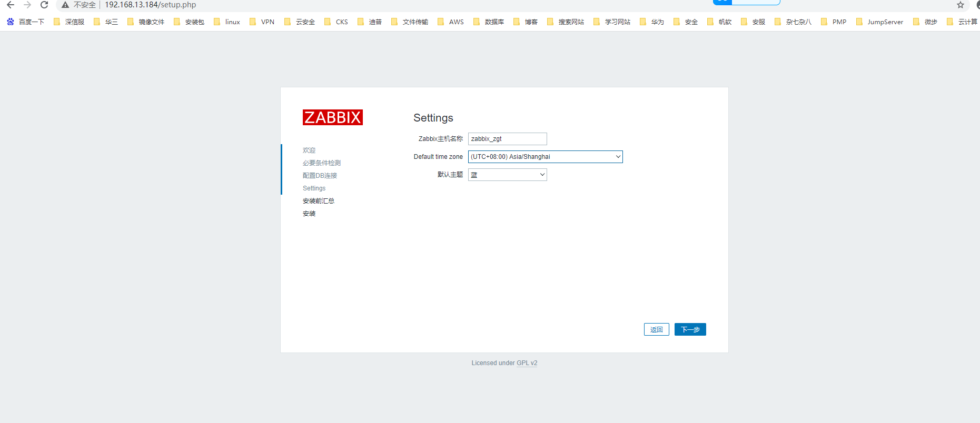Open the 文件传输 bookmark folder
The width and height of the screenshot is (980, 423).
pyautogui.click(x=410, y=22)
